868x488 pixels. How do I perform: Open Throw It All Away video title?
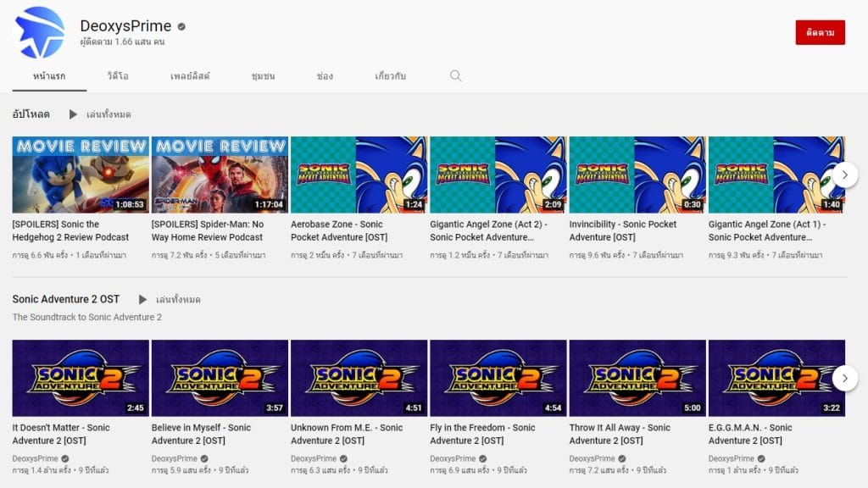[620, 435]
